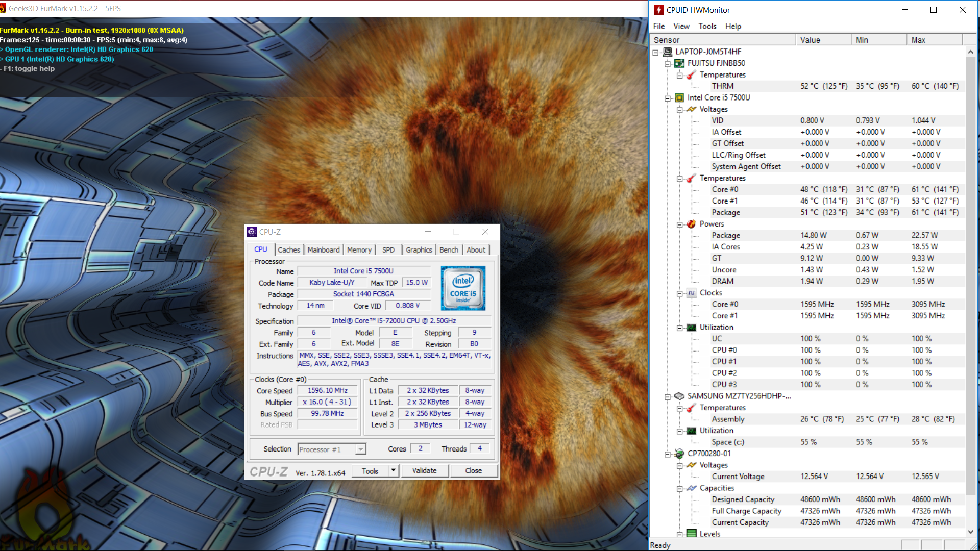Collapse the Intel Core i5 7500U node

tap(668, 98)
